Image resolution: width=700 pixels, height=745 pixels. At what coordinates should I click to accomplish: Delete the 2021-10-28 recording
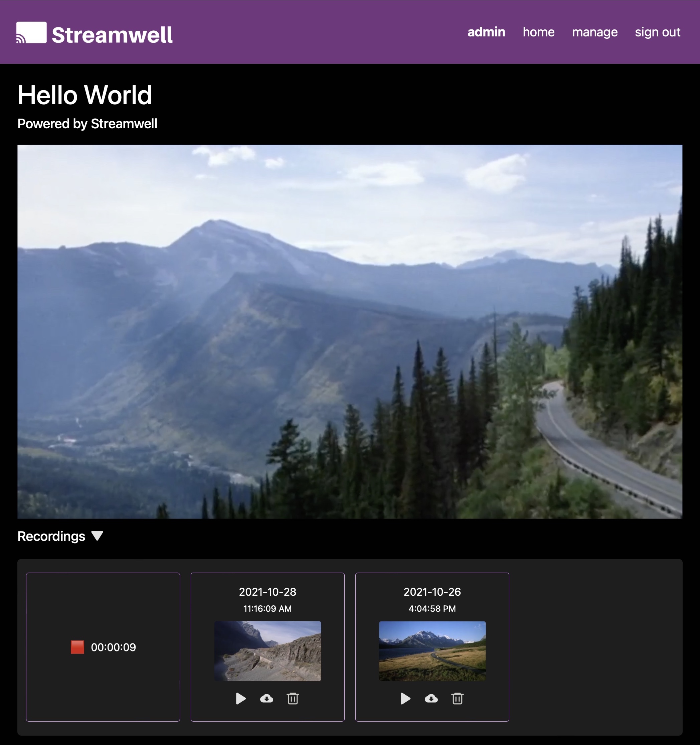pyautogui.click(x=293, y=699)
